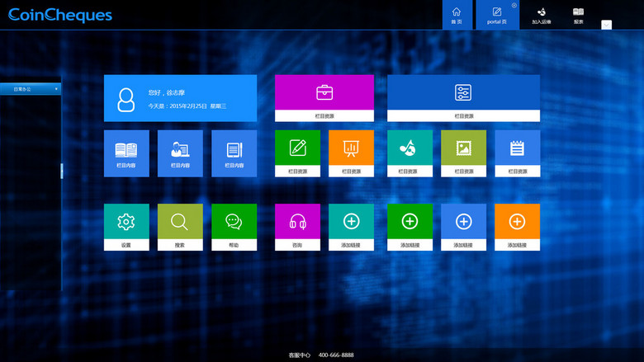Expand the 日常办公 sidebar dropdown
This screenshot has width=644, height=362.
pos(31,88)
